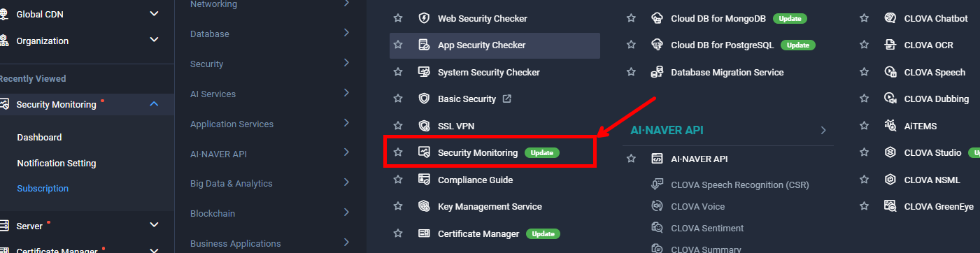The image size is (980, 253).
Task: Click the Update badge beside Cloud DB for MongoDB
Action: click(x=790, y=18)
